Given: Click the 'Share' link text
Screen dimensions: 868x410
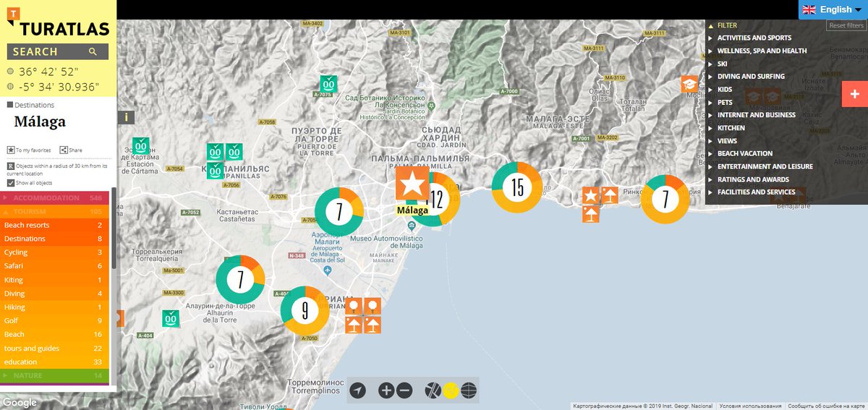Looking at the screenshot, I should pyautogui.click(x=76, y=150).
